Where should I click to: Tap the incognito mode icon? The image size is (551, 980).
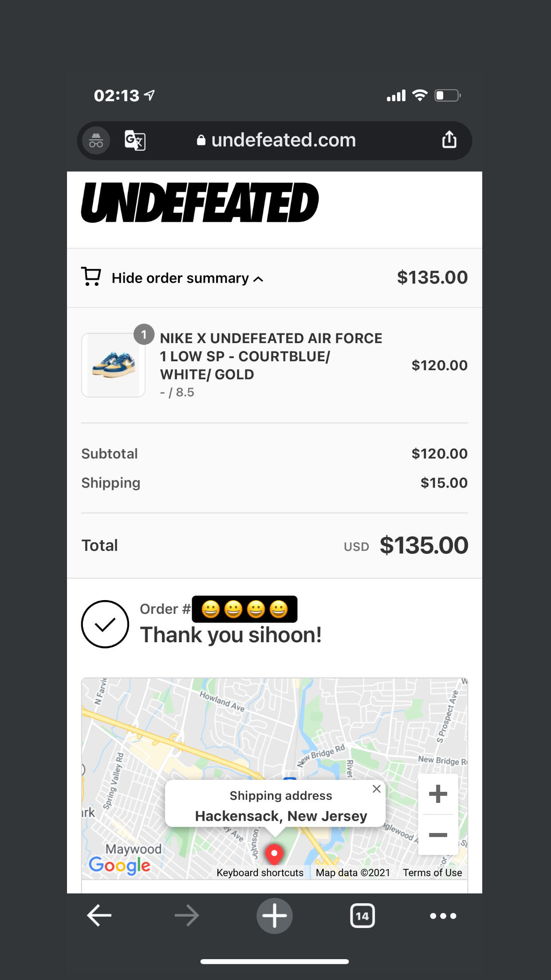[x=96, y=141]
